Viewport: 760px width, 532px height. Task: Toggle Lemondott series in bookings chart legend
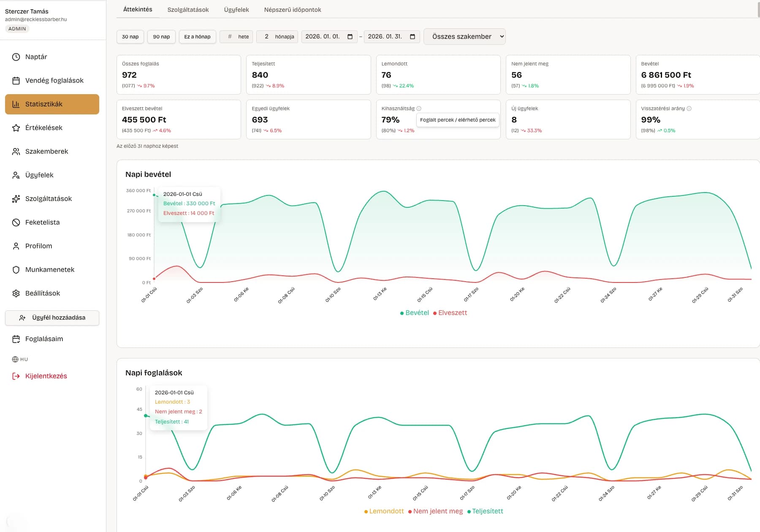pyautogui.click(x=384, y=511)
